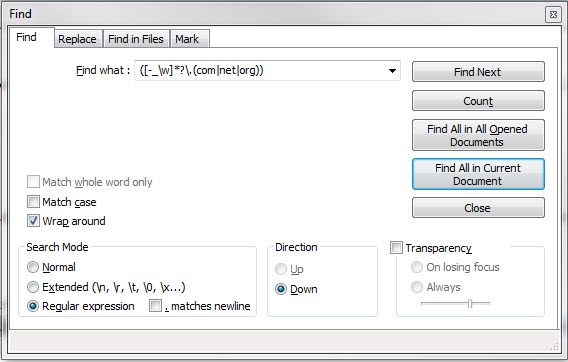The width and height of the screenshot is (568, 362).
Task: Click the Count button
Action: point(478,101)
